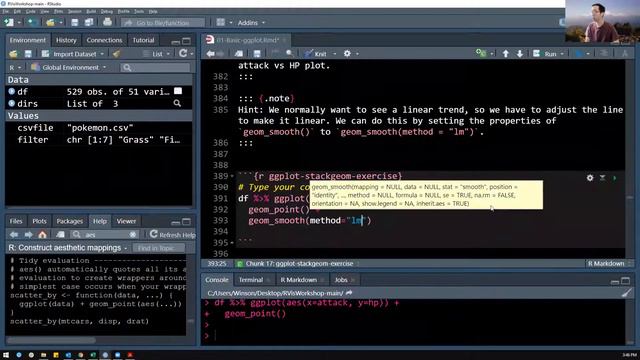The height and width of the screenshot is (360, 640).
Task: Switch to the Terminal tab
Action: click(251, 280)
